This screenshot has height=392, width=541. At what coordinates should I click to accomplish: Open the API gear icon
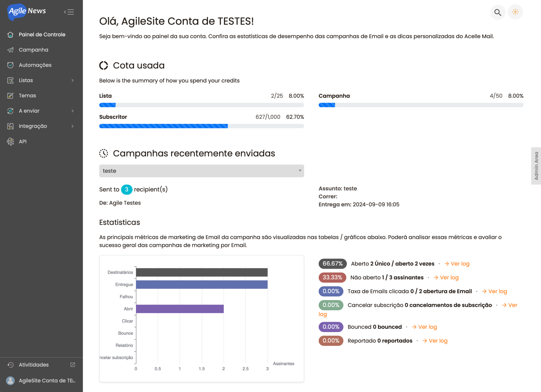coord(10,141)
